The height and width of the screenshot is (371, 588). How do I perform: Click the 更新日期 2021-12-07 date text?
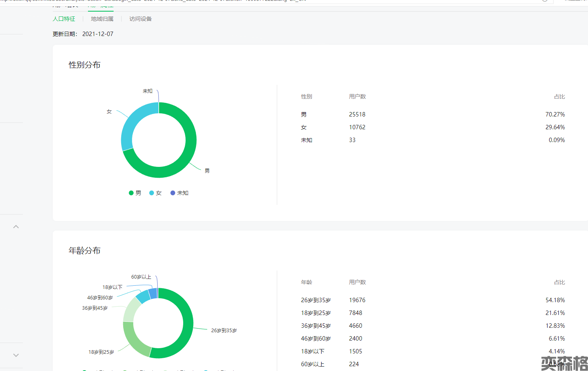[98, 34]
